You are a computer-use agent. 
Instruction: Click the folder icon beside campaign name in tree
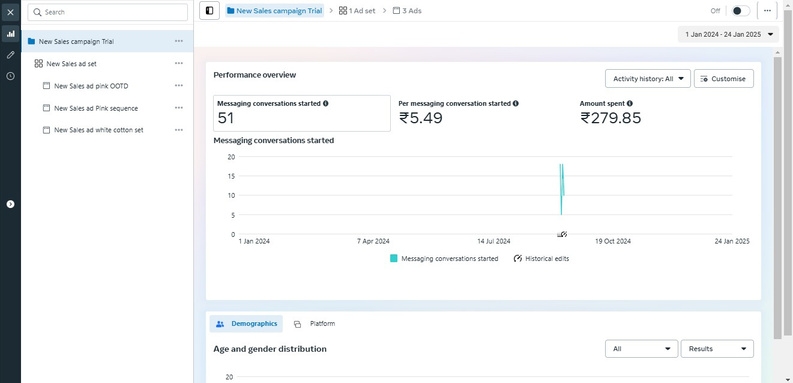[31, 41]
